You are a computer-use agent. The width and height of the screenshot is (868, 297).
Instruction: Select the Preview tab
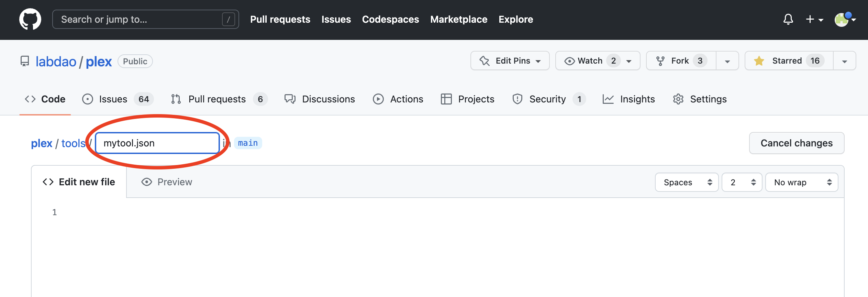click(x=167, y=182)
